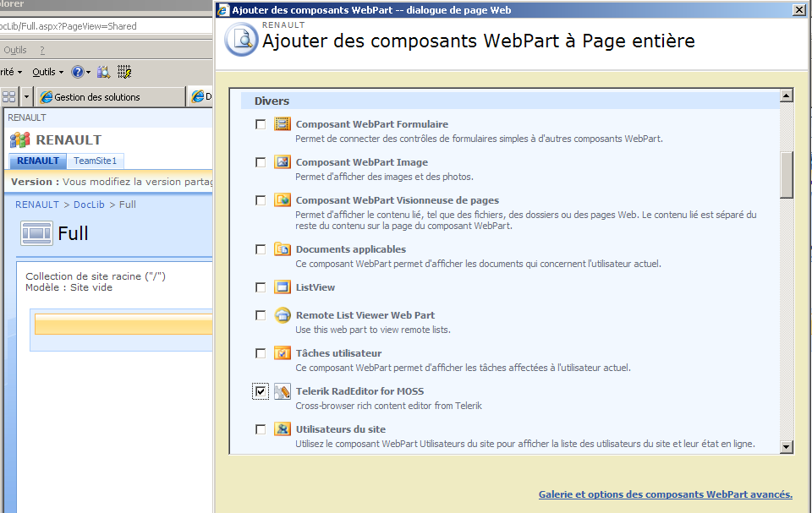Check the Utilisateurs du site checkbox

[x=261, y=429]
